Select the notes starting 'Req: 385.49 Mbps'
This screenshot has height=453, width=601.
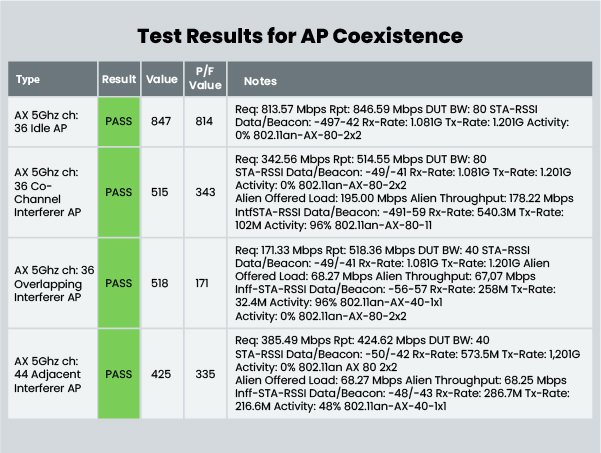[400, 374]
